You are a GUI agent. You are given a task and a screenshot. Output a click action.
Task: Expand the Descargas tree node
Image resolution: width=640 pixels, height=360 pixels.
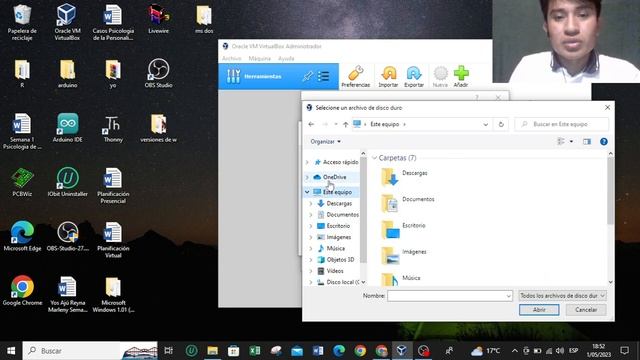[x=311, y=203]
